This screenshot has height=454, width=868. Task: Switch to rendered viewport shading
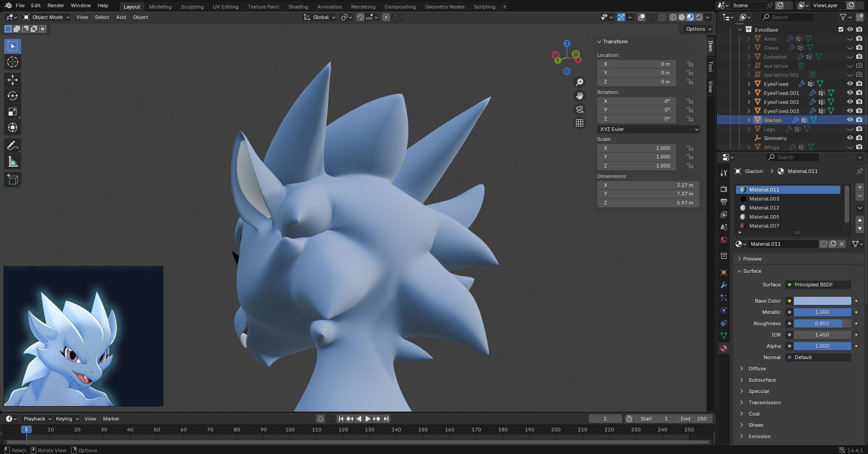click(x=699, y=17)
